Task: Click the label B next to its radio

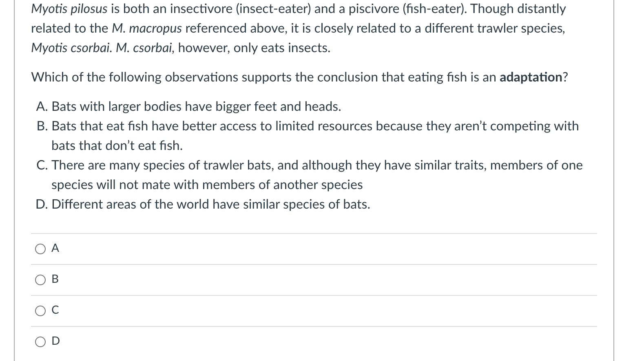Action: [x=55, y=280]
